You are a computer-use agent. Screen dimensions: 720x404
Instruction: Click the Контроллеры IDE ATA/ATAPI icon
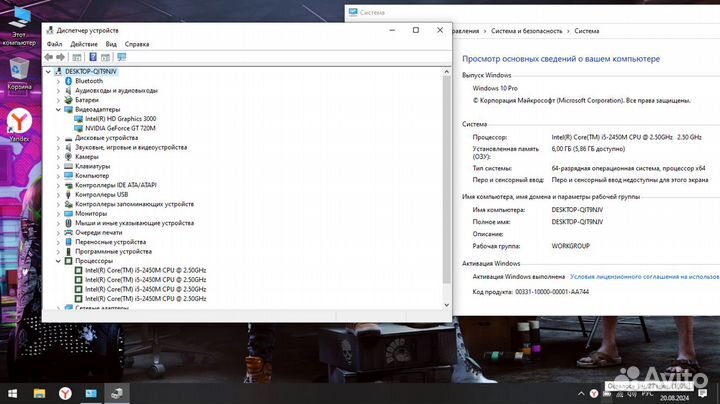(x=68, y=185)
